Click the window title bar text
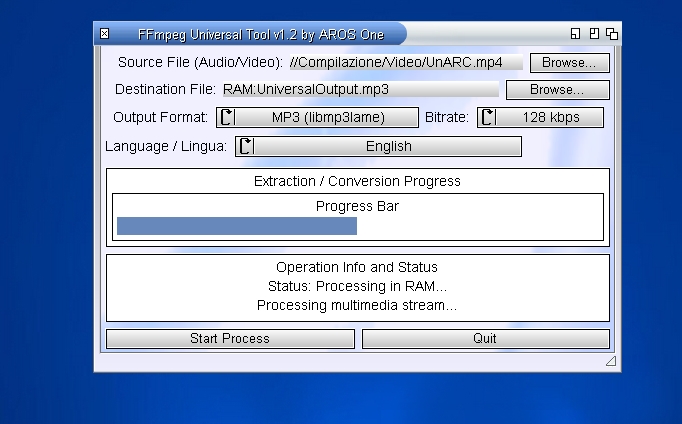This screenshot has height=424, width=682. (261, 34)
